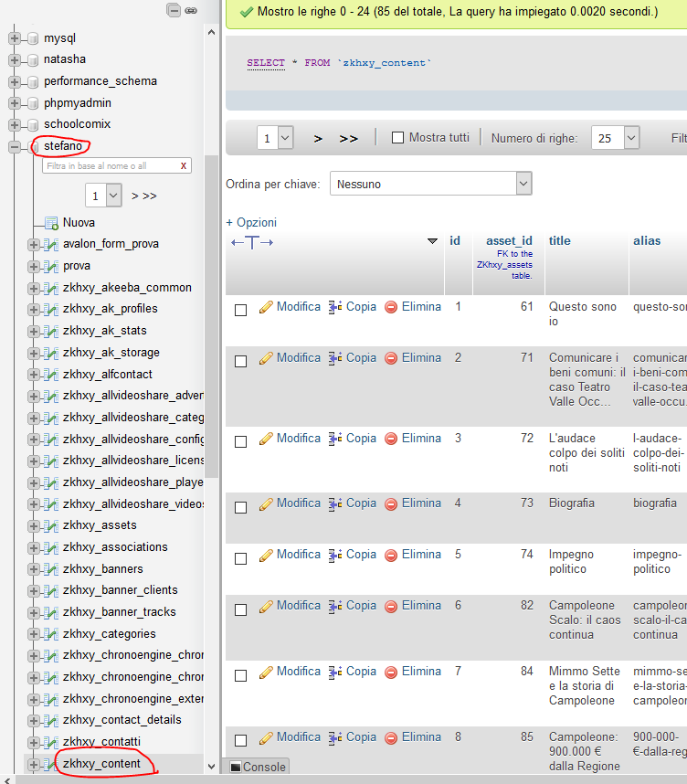Screen dimensions: 687x784
Task: Open the Ordina per chiave dropdown
Action: click(431, 184)
